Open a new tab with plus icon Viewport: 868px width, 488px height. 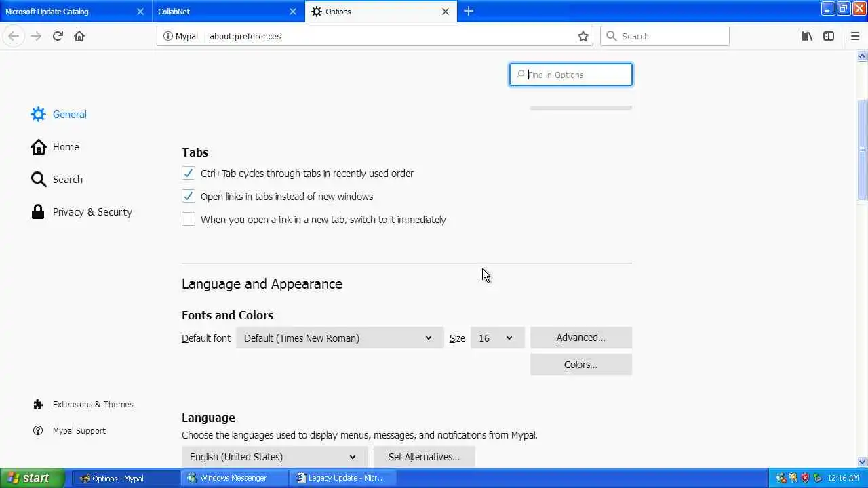469,12
